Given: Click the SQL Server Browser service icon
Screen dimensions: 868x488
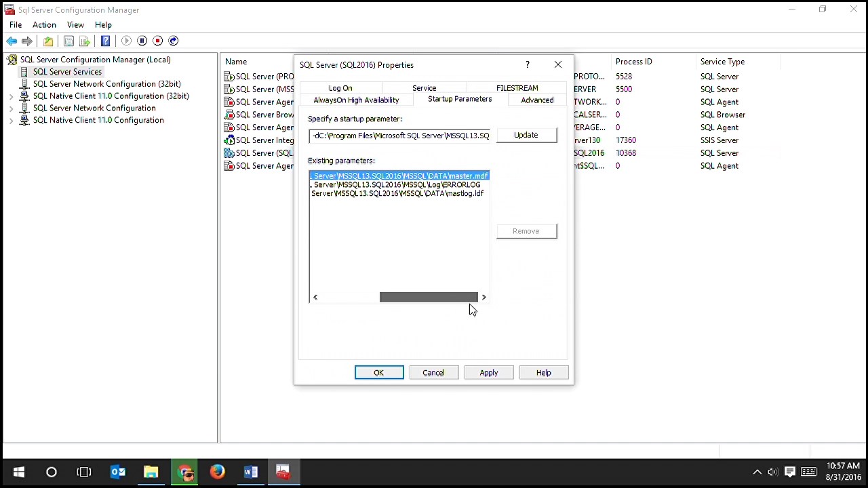Looking at the screenshot, I should click(229, 115).
